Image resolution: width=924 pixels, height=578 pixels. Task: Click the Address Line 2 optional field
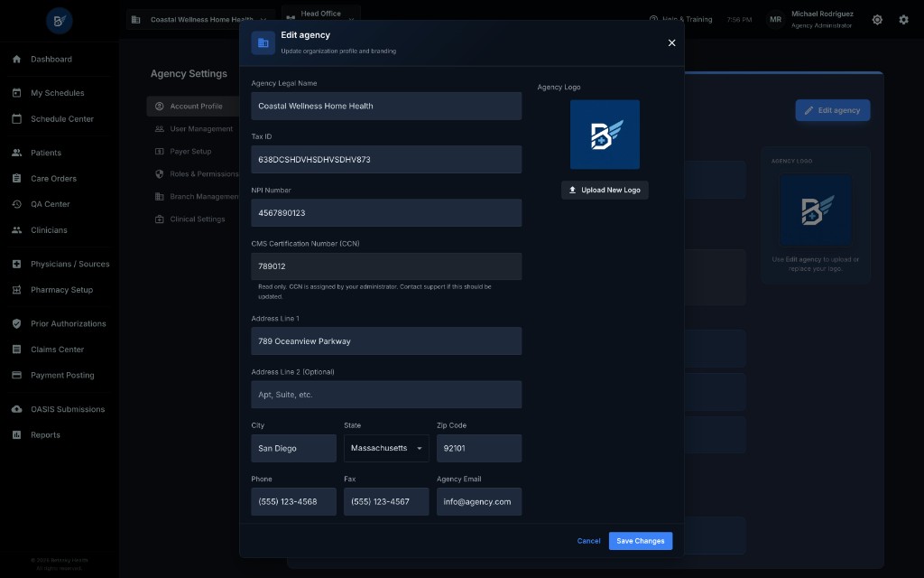click(386, 395)
